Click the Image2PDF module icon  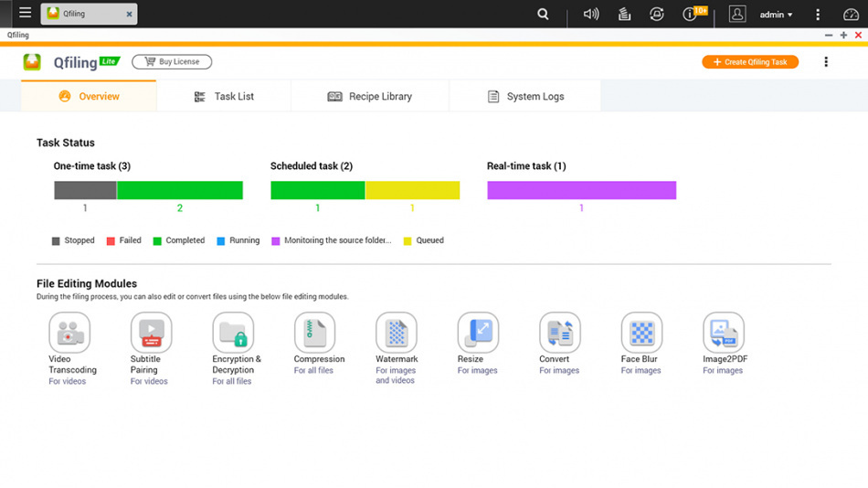coord(724,332)
